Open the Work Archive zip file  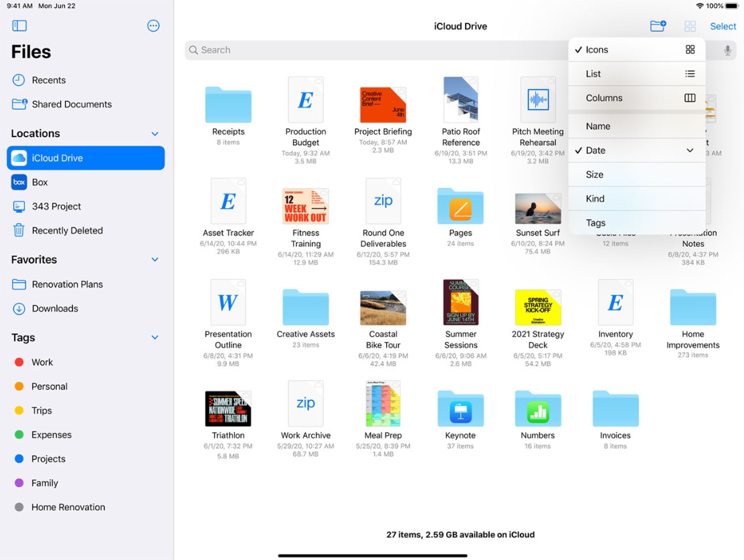pyautogui.click(x=306, y=404)
